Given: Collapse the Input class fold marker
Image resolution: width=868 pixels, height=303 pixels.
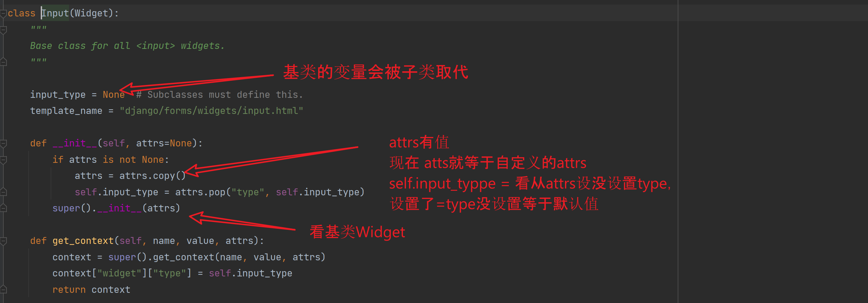Looking at the screenshot, I should (x=3, y=13).
